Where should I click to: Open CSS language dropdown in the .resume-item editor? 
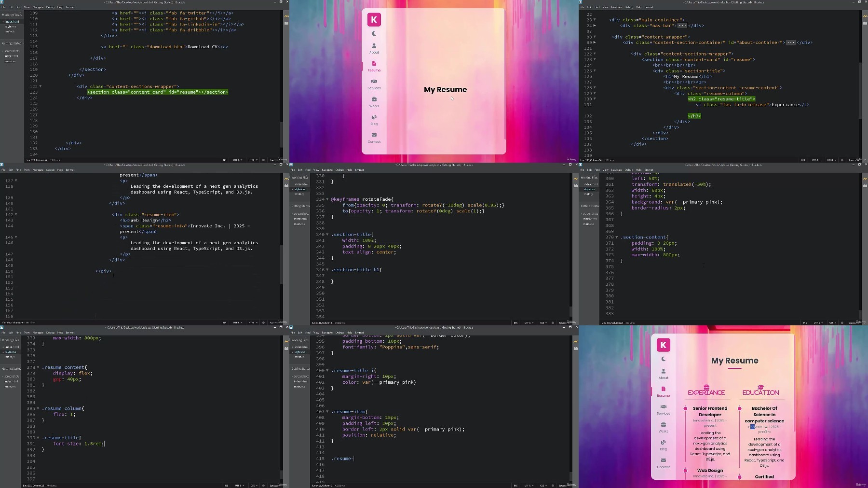(543, 485)
